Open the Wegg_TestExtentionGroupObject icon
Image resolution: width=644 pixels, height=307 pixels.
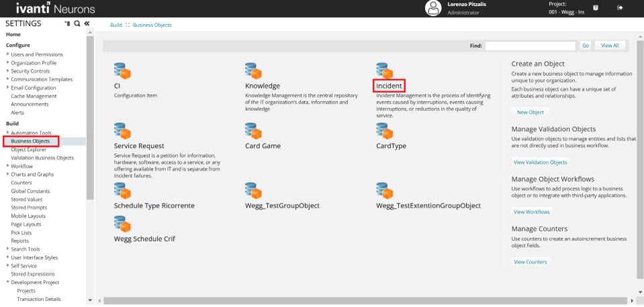point(384,191)
